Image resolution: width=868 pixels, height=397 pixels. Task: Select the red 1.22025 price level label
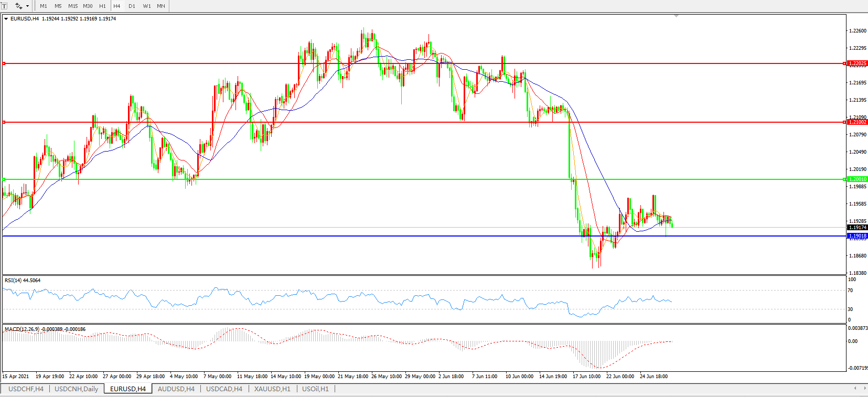[858, 63]
